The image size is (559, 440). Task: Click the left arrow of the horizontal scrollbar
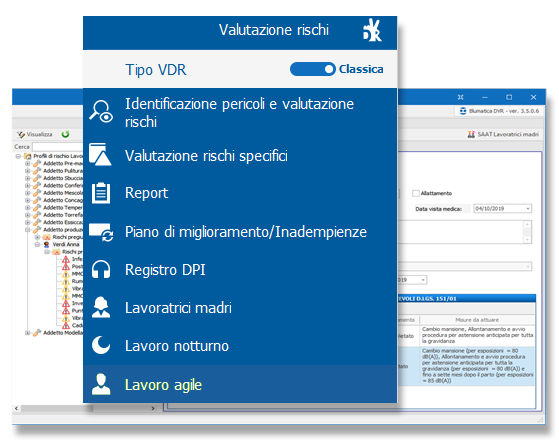tap(16, 408)
